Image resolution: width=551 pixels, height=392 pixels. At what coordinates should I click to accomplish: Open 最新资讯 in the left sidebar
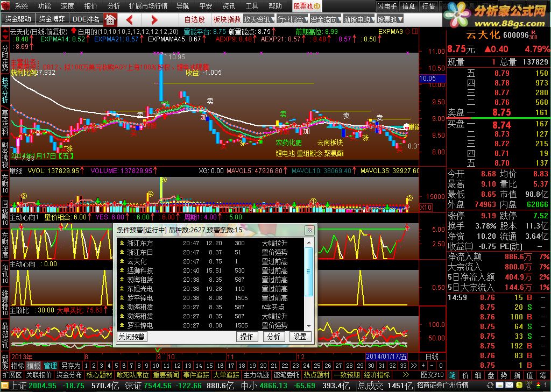pos(5,335)
